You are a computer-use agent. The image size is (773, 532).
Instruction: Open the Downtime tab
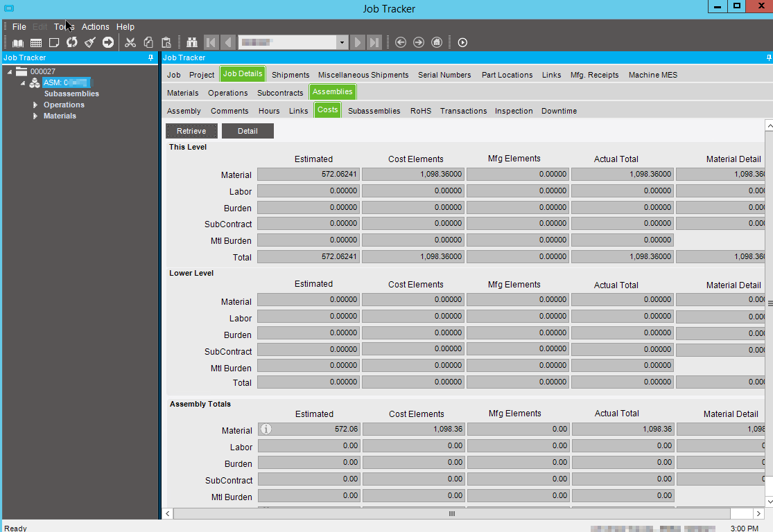tap(559, 111)
